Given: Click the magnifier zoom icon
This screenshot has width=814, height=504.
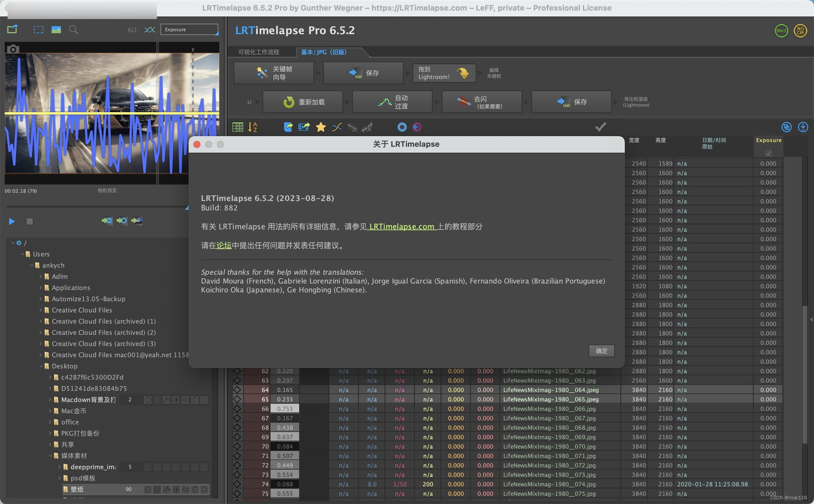Looking at the screenshot, I should (74, 30).
